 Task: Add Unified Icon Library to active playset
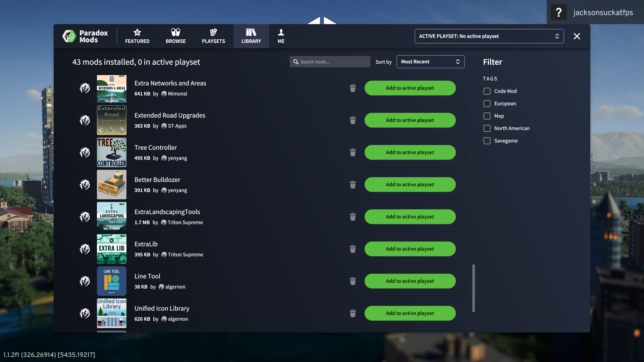tap(410, 313)
